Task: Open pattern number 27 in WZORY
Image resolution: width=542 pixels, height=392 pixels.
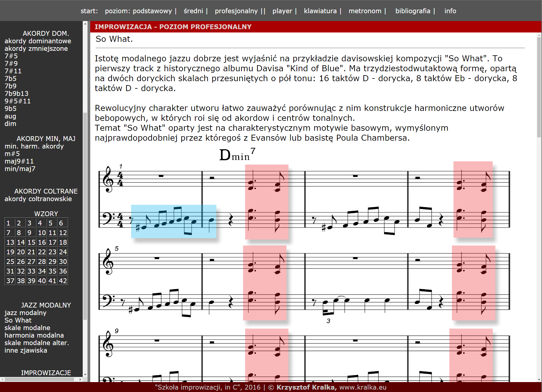Action: click(x=31, y=262)
